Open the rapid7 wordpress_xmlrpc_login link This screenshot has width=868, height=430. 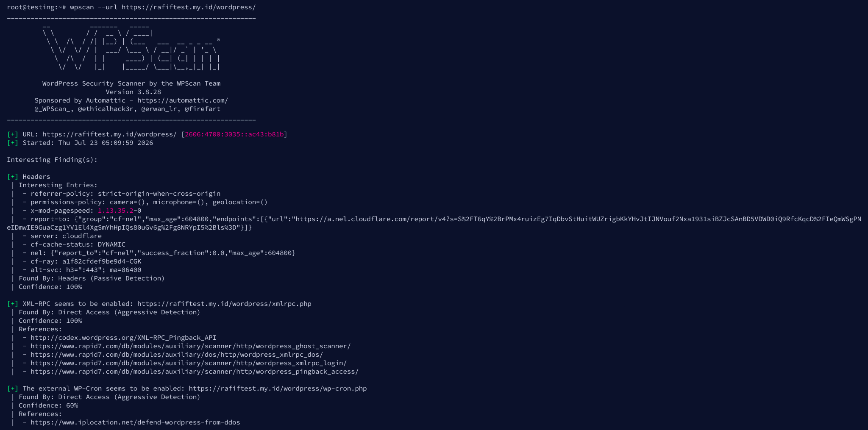(189, 363)
